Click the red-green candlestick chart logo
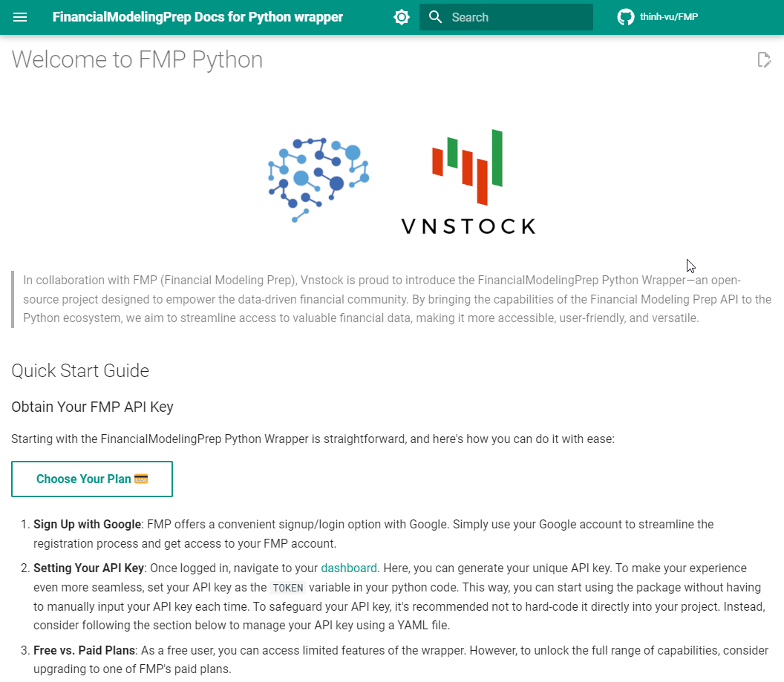This screenshot has width=784, height=682. [468, 168]
